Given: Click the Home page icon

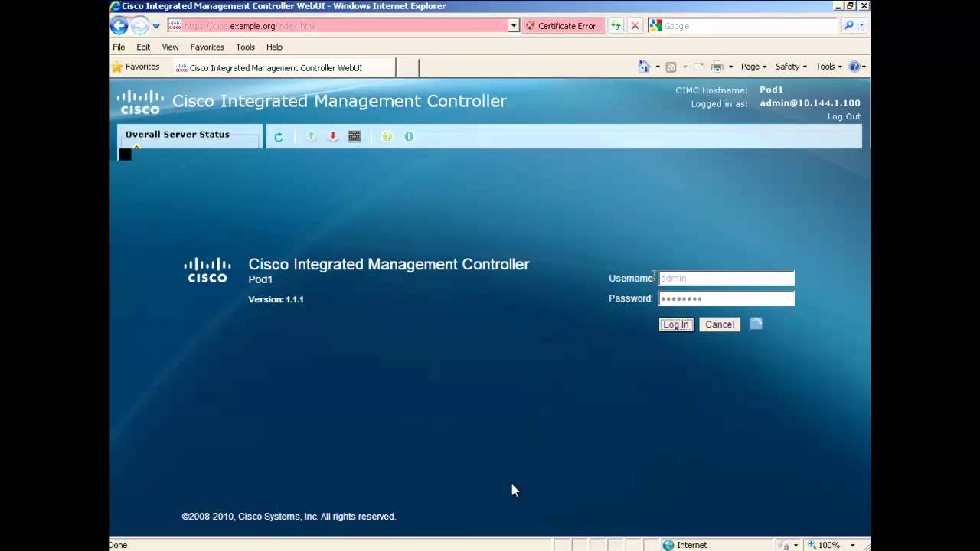Looking at the screenshot, I should click(x=644, y=67).
